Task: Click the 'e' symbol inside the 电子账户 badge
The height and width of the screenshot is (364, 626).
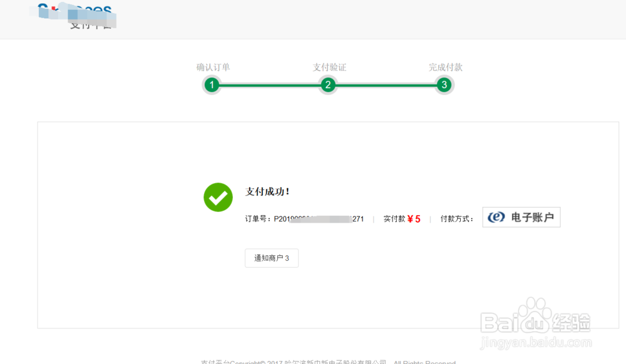Action: tap(494, 216)
